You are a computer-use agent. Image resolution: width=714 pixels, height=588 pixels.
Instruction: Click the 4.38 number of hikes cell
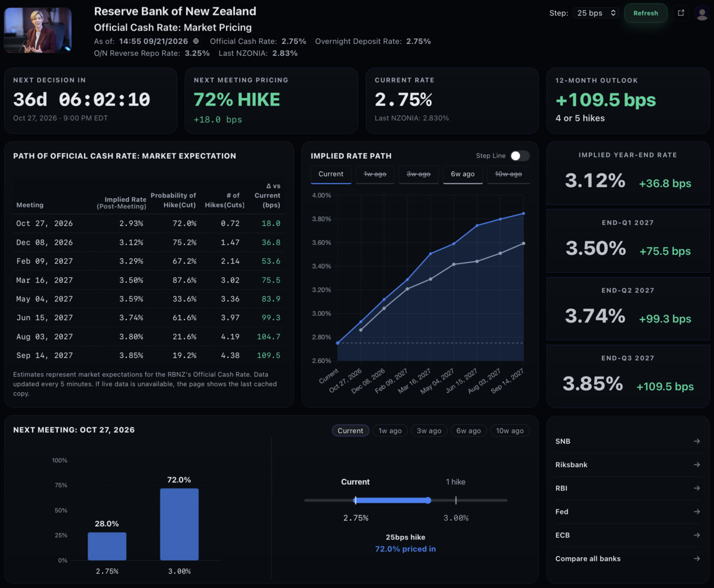pyautogui.click(x=230, y=356)
